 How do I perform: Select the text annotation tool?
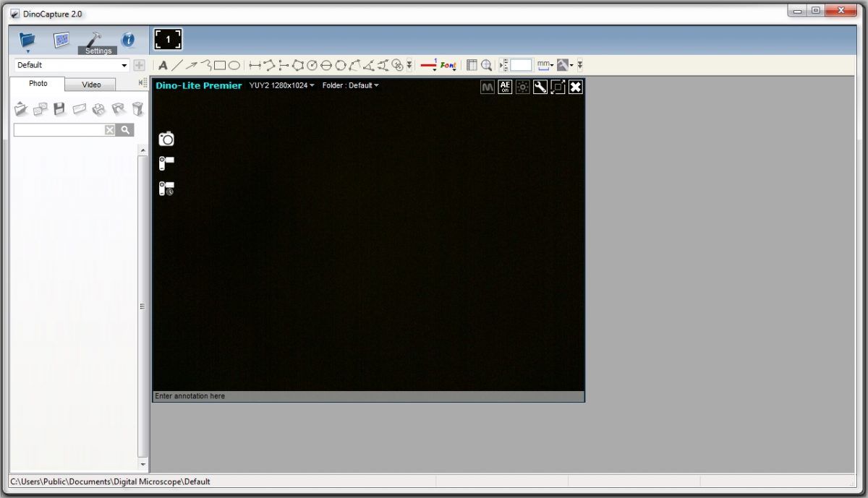click(163, 66)
